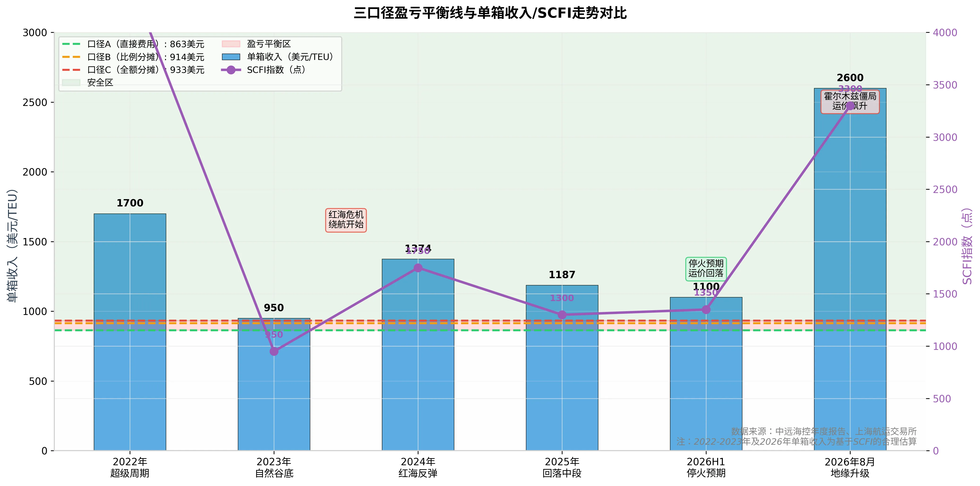
Task: Click the left axis tick 2000
Action: pyautogui.click(x=35, y=172)
